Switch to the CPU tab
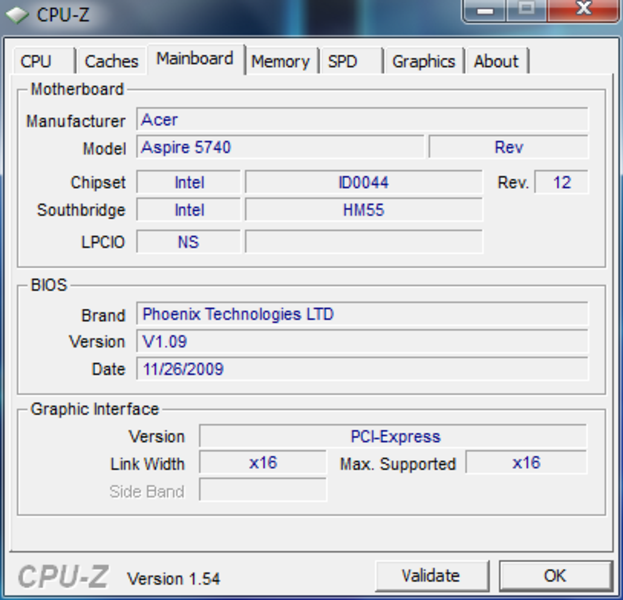Viewport: 623px width, 600px height. 44,61
